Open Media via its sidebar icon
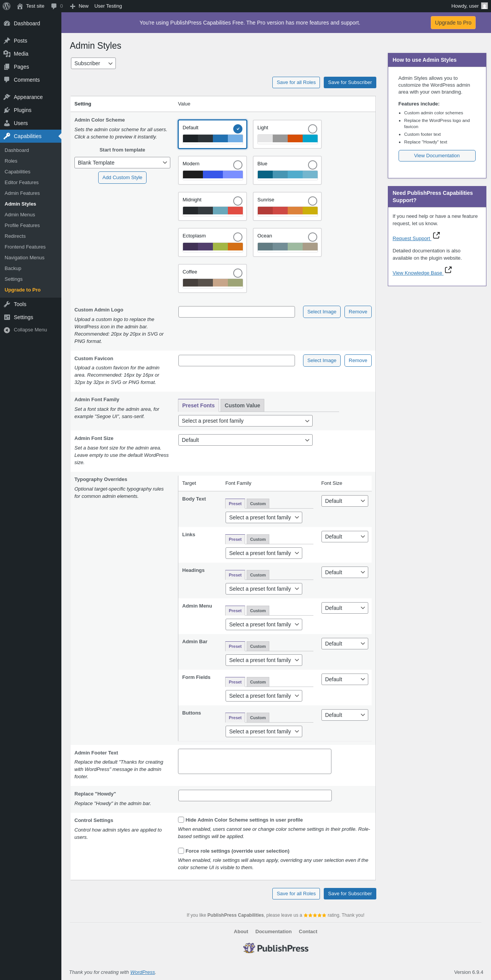 click(7, 54)
